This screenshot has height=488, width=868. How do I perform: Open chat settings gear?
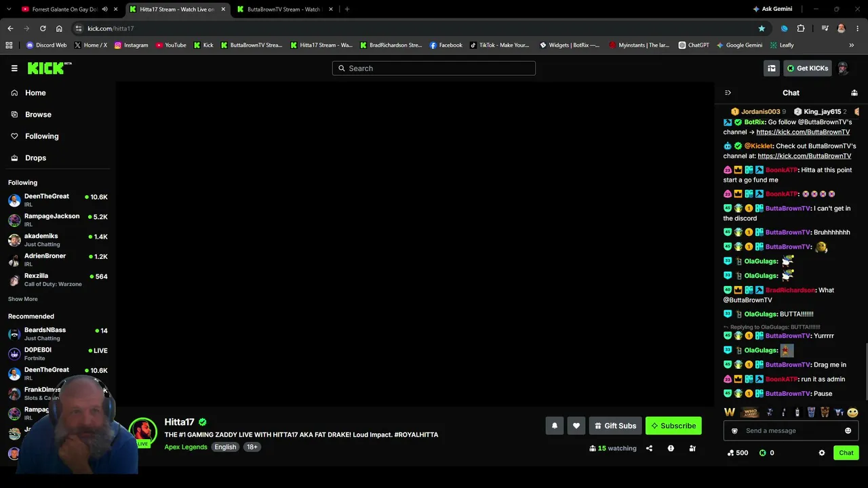click(822, 453)
